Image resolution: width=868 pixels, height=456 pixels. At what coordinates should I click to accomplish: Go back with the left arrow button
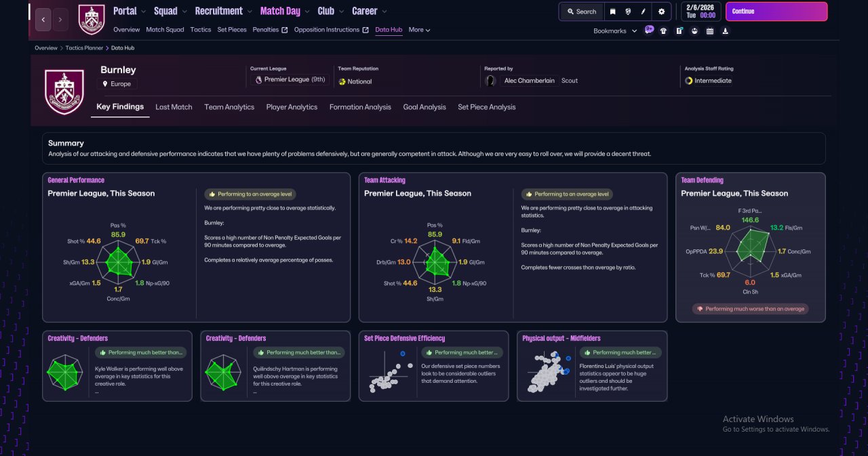click(43, 20)
